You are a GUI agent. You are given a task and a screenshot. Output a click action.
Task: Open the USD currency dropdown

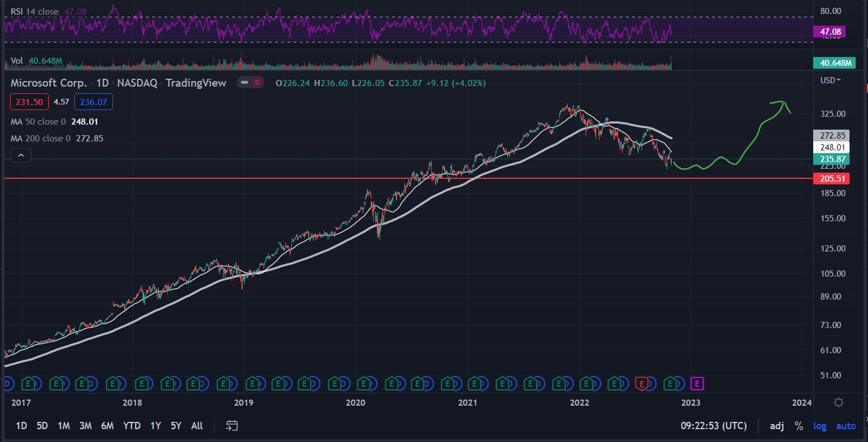[831, 80]
